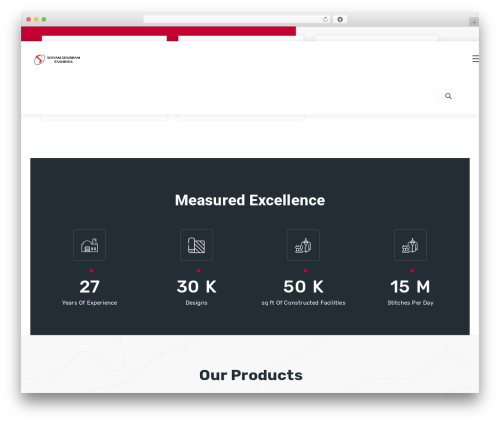Click the search magnifier icon
This screenshot has width=500, height=423.
tap(448, 96)
